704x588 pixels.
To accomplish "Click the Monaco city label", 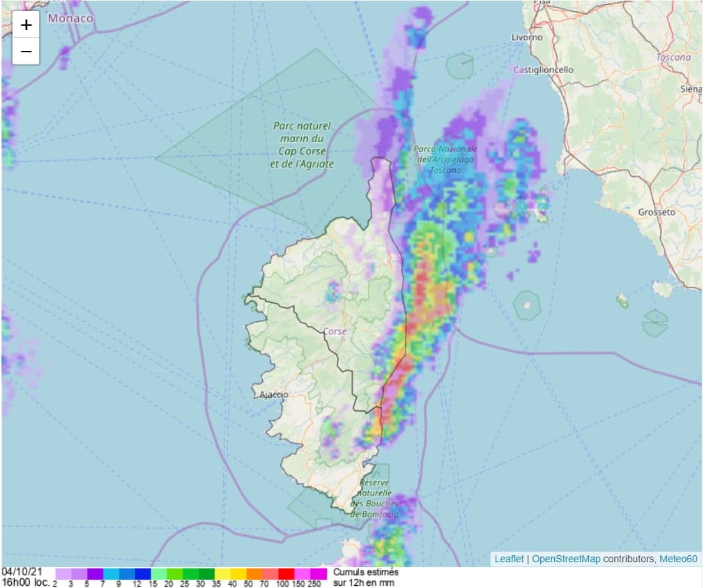I will pos(70,18).
